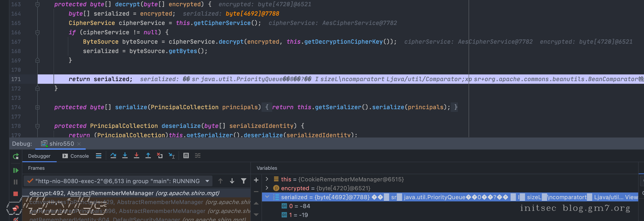644x221 pixels.
Task: Click the View link for serialized value
Action: click(x=631, y=197)
